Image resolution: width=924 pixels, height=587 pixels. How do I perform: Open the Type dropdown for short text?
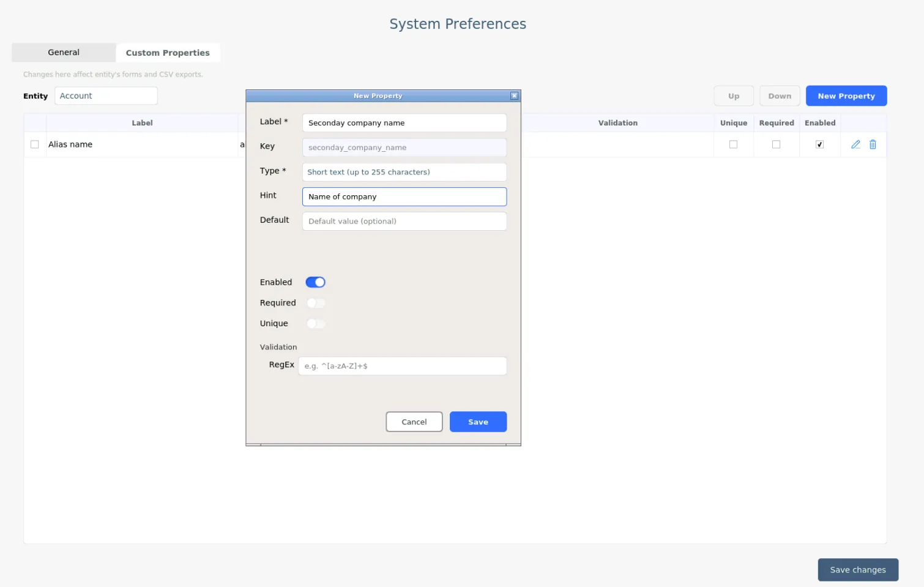tap(404, 172)
